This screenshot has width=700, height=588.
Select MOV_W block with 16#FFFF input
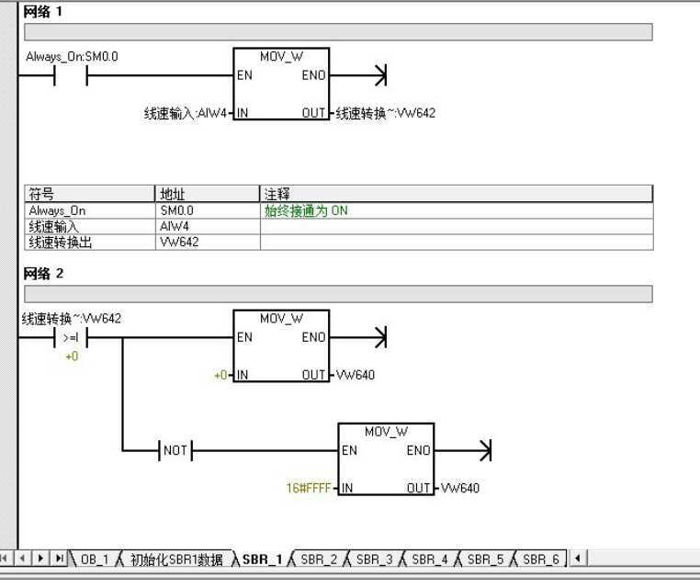coord(386,459)
